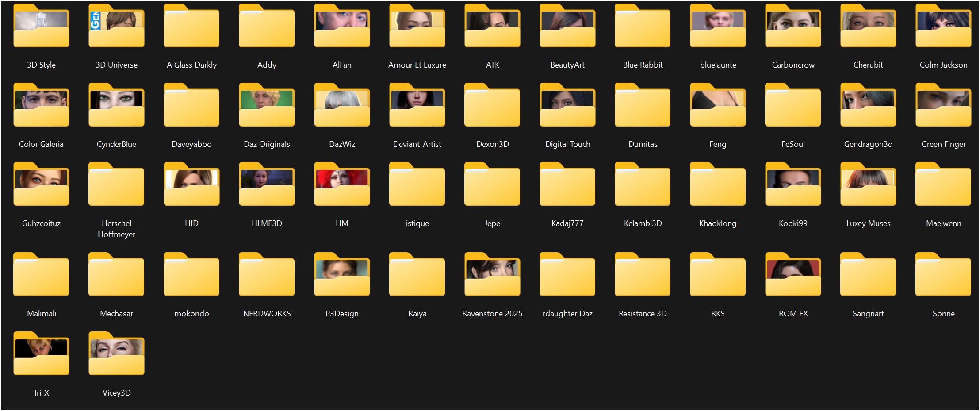
Task: Open the Herschel Hoffmeyer folder
Action: pyautogui.click(x=116, y=184)
